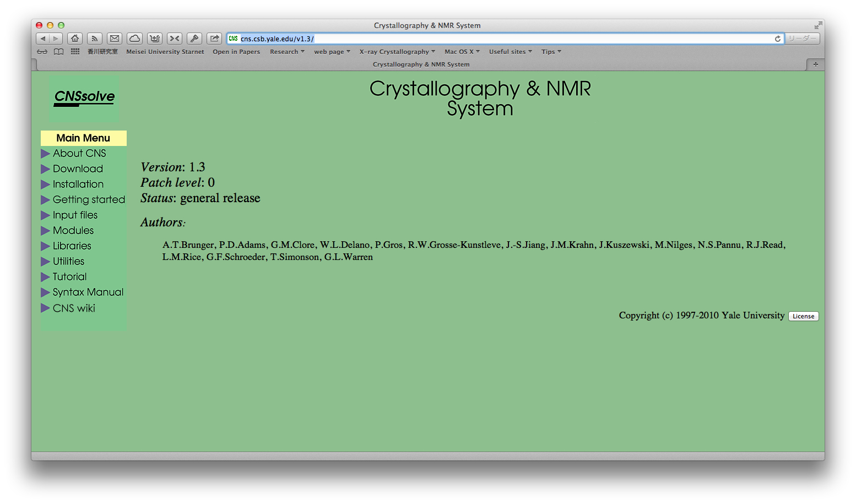
Task: Enter full screen using window corner arrows
Action: [x=818, y=25]
